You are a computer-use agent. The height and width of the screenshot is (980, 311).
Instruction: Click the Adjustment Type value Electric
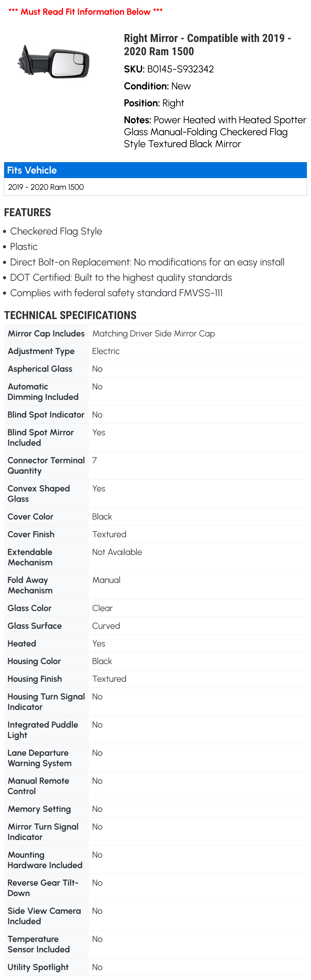(x=106, y=351)
